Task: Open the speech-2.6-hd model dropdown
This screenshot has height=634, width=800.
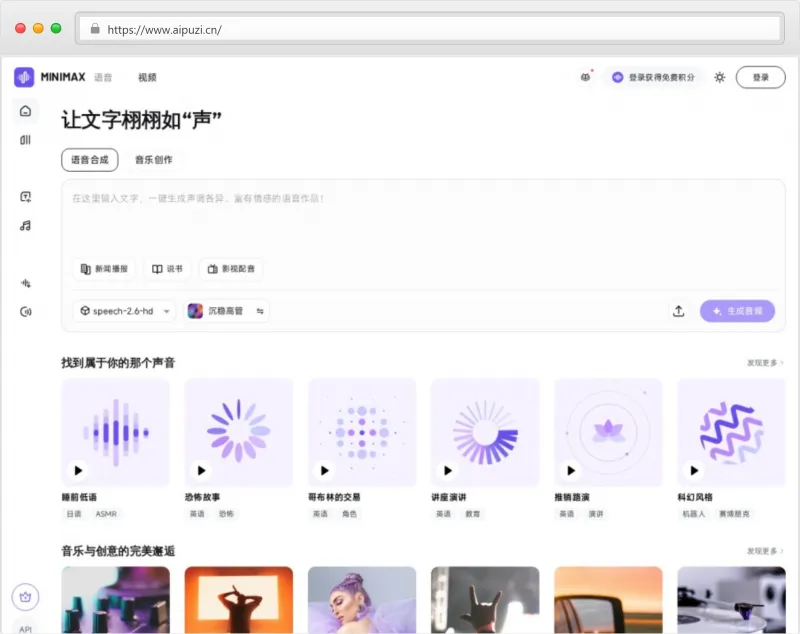Action: [x=123, y=311]
